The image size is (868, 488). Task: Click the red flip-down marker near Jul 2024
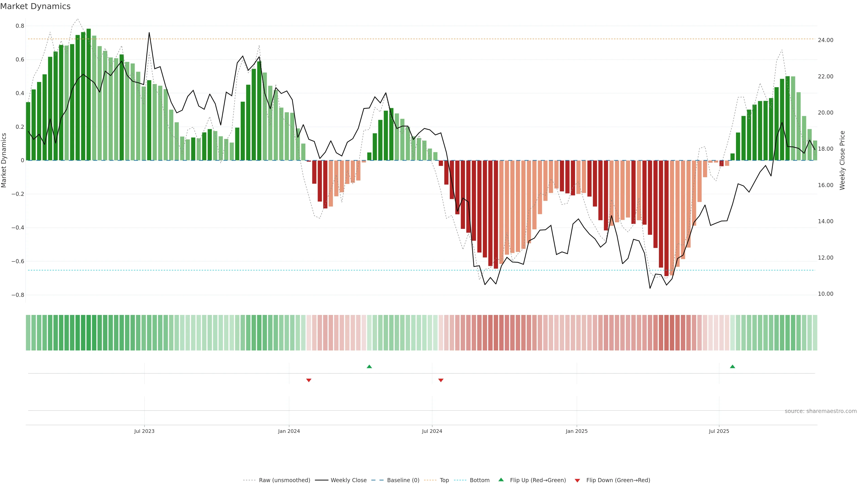click(441, 380)
